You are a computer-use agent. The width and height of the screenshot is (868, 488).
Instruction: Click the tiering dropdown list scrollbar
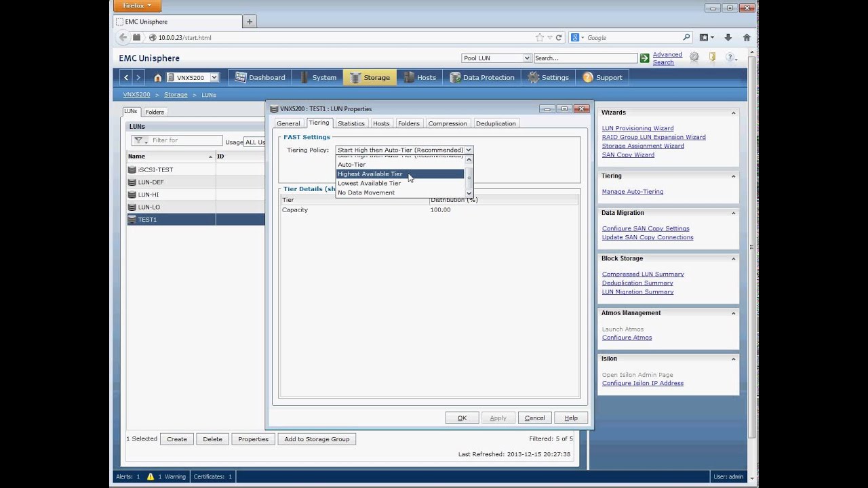pyautogui.click(x=469, y=178)
